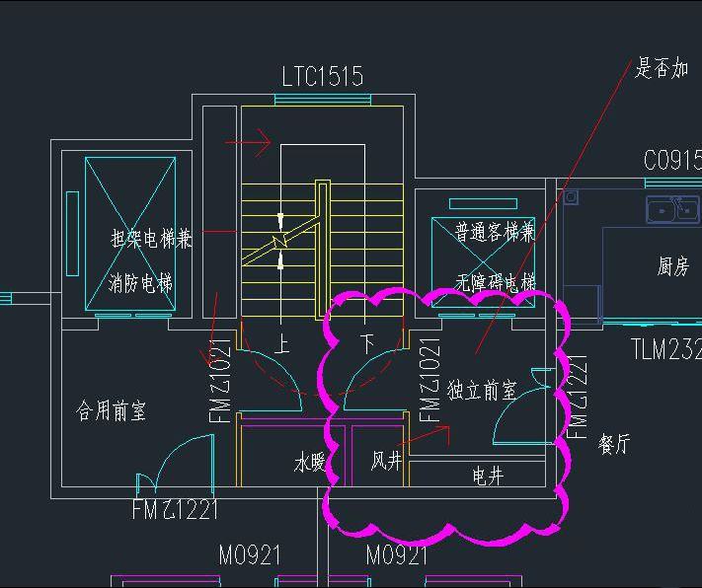Click the stair break line symbol

(x=281, y=241)
